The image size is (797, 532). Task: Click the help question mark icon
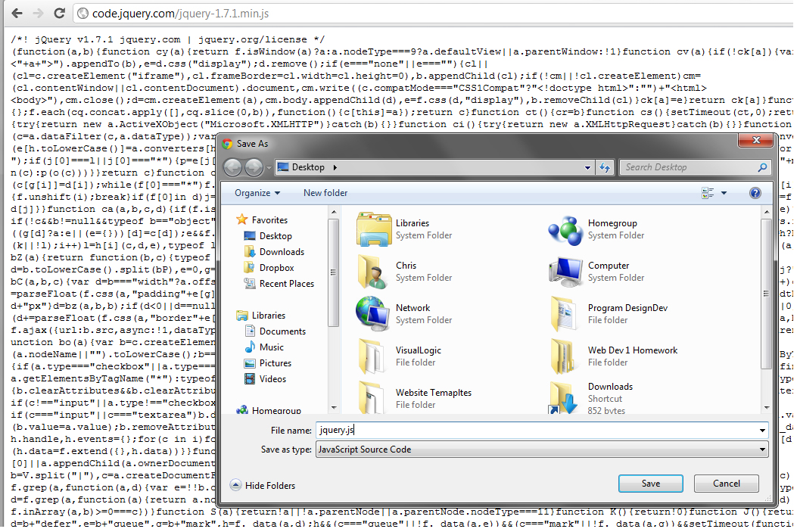pos(755,193)
